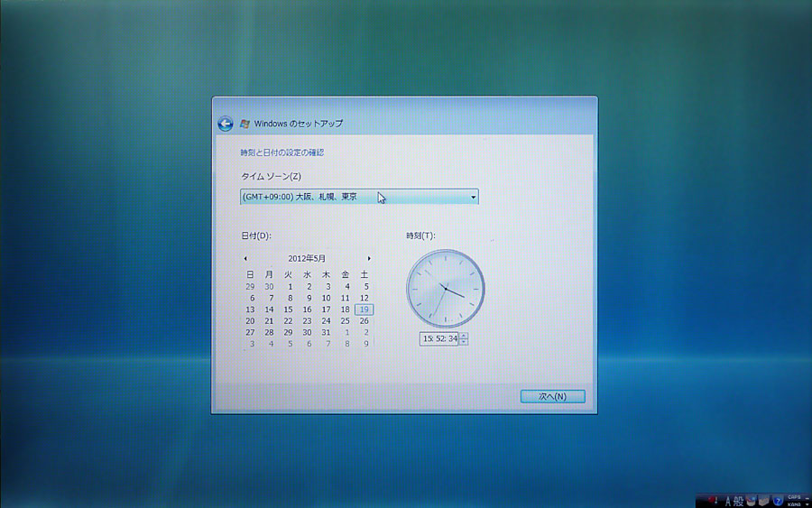Select highlighted date 19 in calendar
The height and width of the screenshot is (508, 812).
pos(364,309)
